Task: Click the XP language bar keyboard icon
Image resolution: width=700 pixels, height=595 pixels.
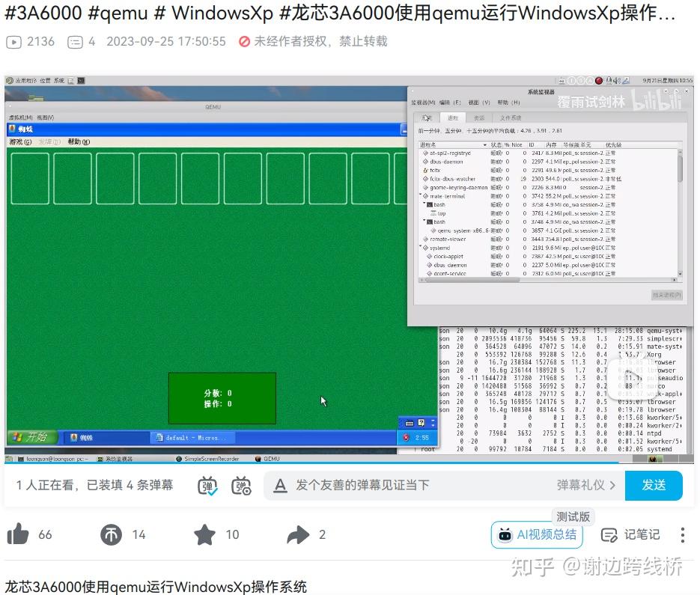Action: pyautogui.click(x=410, y=423)
